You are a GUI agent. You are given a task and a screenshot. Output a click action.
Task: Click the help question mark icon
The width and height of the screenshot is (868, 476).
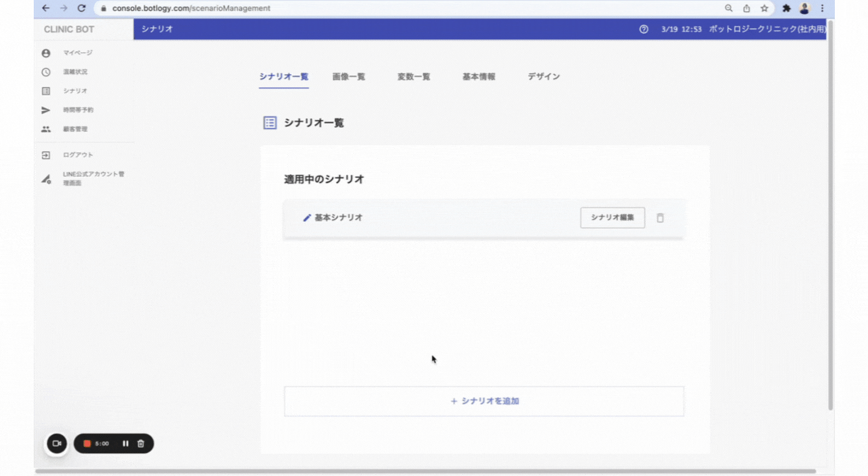644,29
